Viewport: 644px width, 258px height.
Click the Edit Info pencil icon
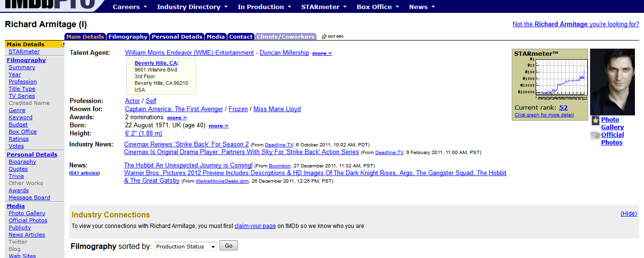tap(325, 37)
